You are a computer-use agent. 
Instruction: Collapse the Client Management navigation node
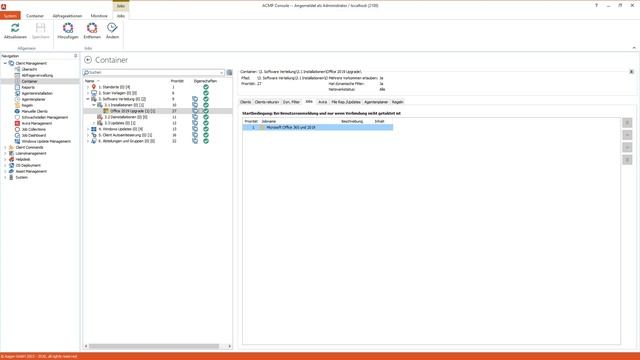tap(5, 63)
